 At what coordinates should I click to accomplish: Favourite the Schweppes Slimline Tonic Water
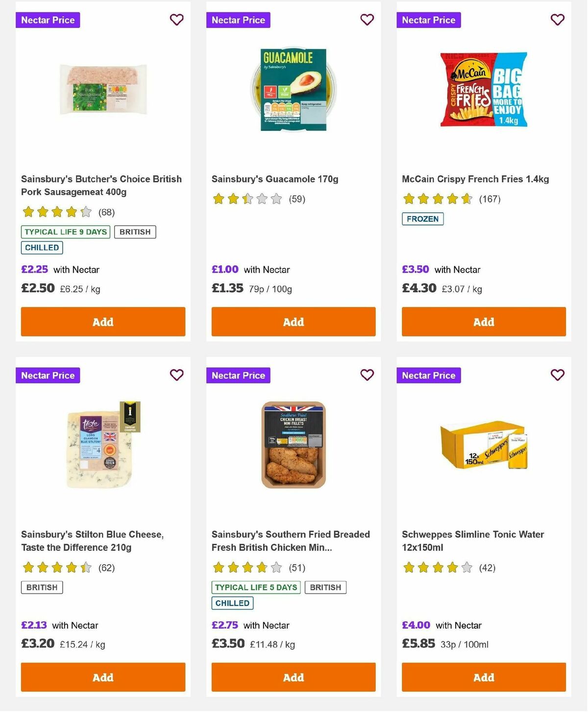tap(557, 375)
